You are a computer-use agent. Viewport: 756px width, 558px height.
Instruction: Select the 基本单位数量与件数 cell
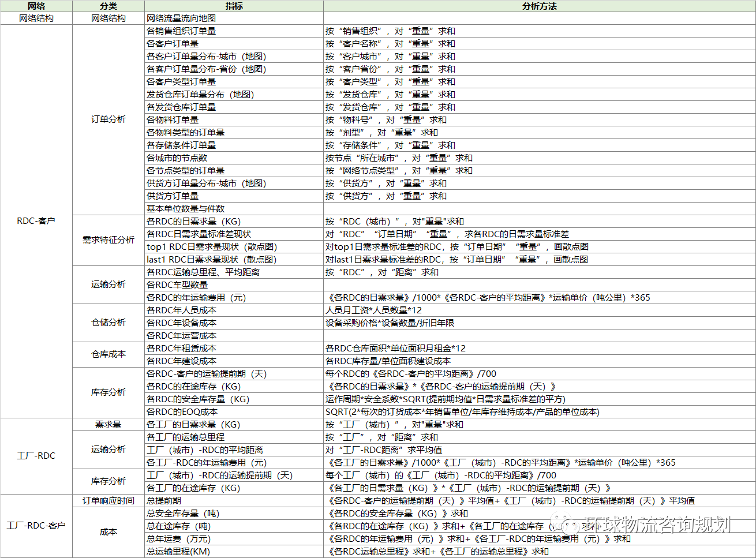pyautogui.click(x=234, y=208)
